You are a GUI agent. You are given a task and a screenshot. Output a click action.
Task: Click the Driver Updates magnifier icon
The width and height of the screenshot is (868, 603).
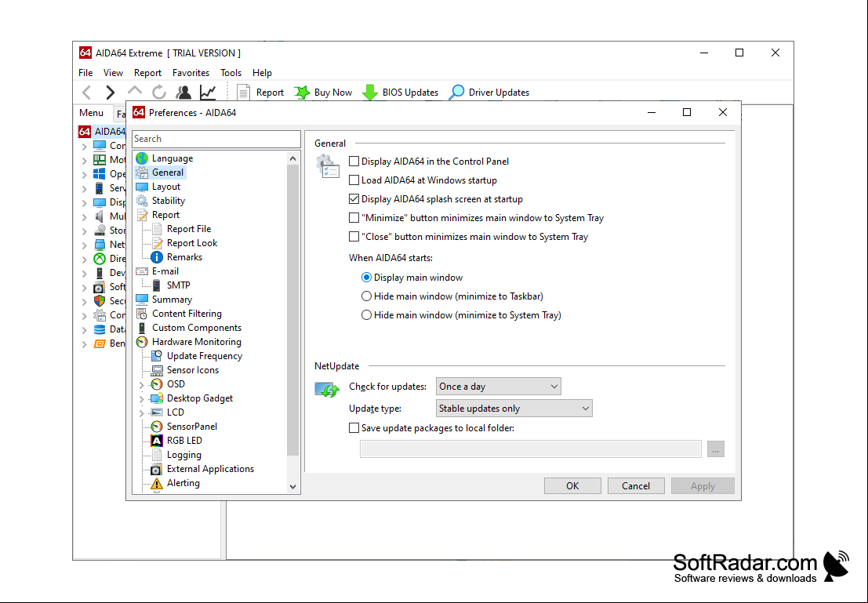[x=456, y=93]
